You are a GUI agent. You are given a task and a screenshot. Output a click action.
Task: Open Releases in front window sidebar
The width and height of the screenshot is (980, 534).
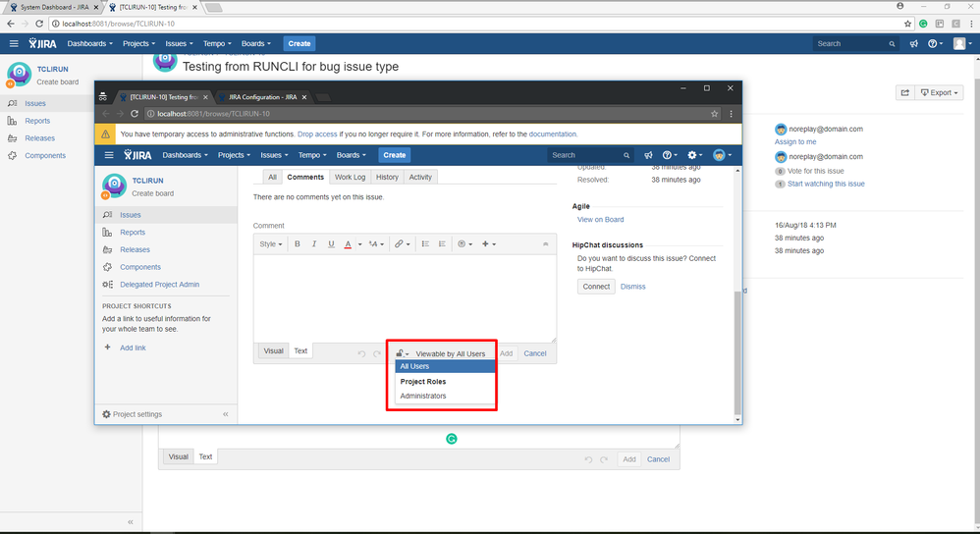[x=135, y=250]
